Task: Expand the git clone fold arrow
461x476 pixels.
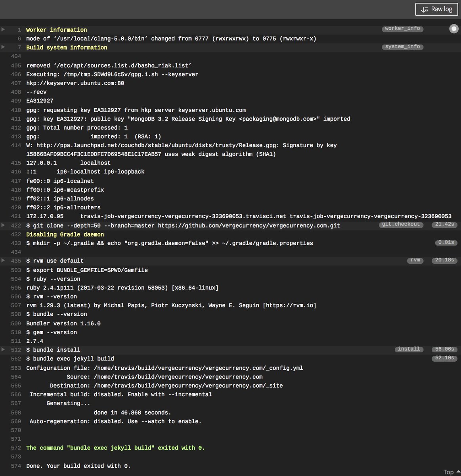Action: [x=3, y=225]
